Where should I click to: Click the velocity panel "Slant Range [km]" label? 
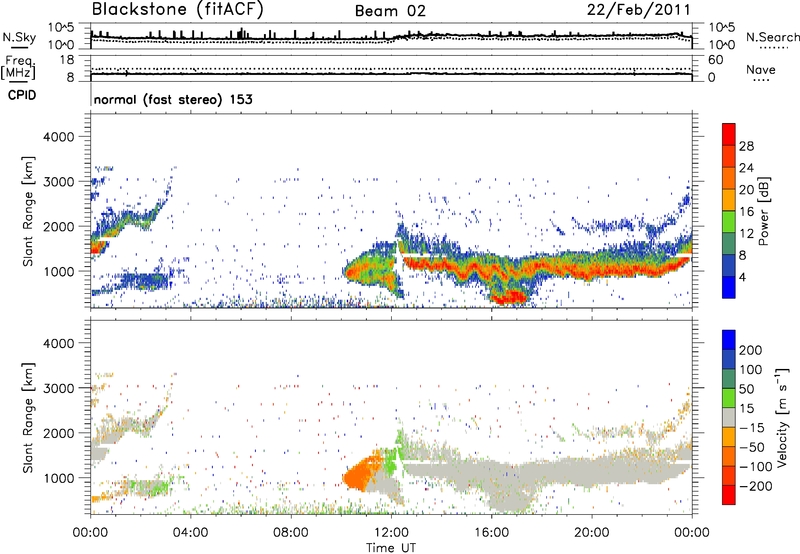click(28, 417)
